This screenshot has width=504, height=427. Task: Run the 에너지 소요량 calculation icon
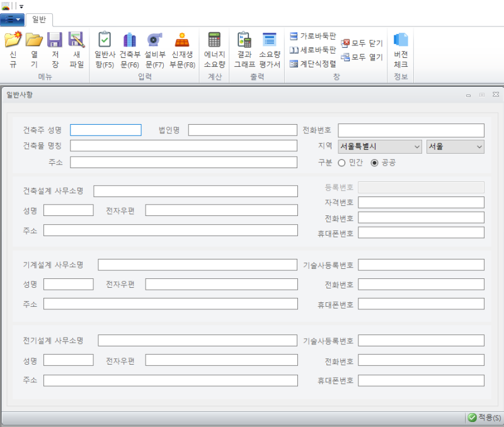click(x=215, y=47)
